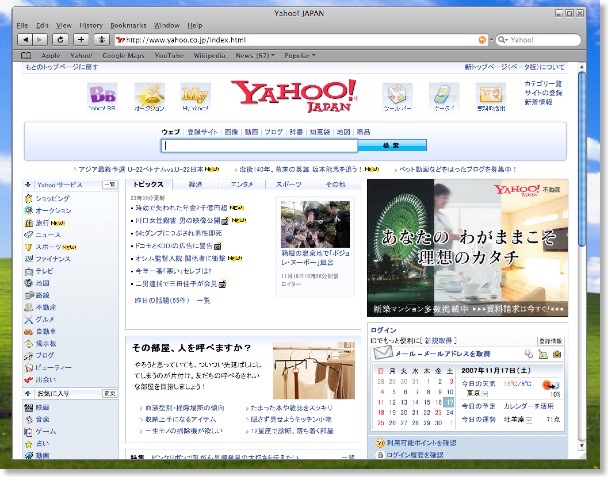
Task: Open the Yahoo! BB icon
Action: coord(102,97)
